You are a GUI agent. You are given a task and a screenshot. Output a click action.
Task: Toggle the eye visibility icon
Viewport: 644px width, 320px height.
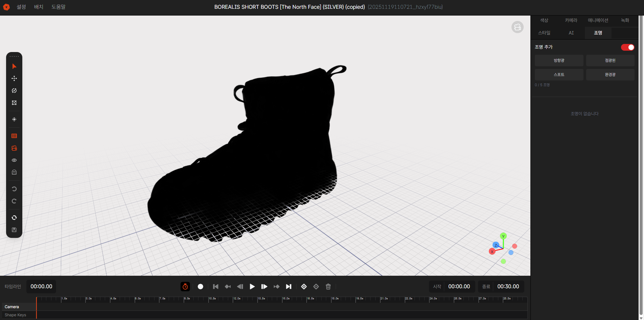pyautogui.click(x=14, y=160)
